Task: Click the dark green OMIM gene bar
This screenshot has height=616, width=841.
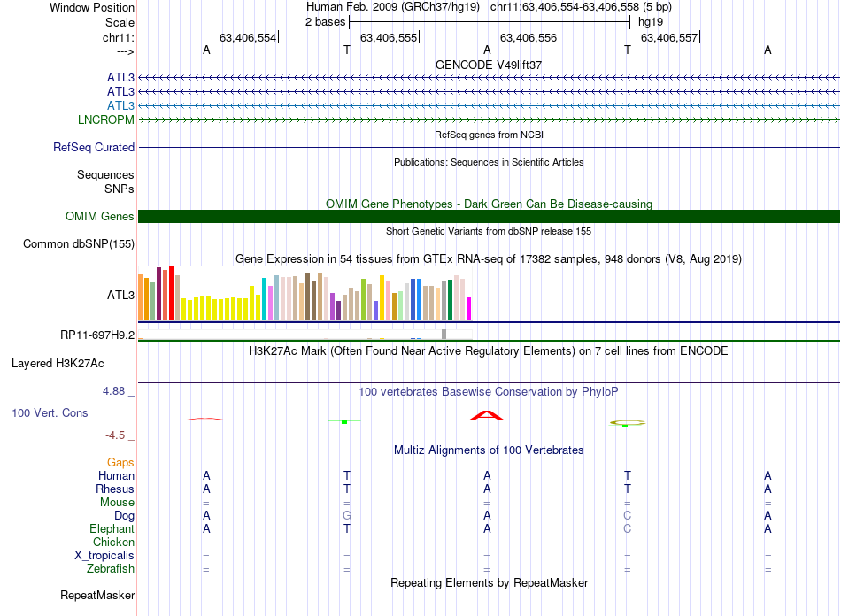Action: pyautogui.click(x=489, y=216)
